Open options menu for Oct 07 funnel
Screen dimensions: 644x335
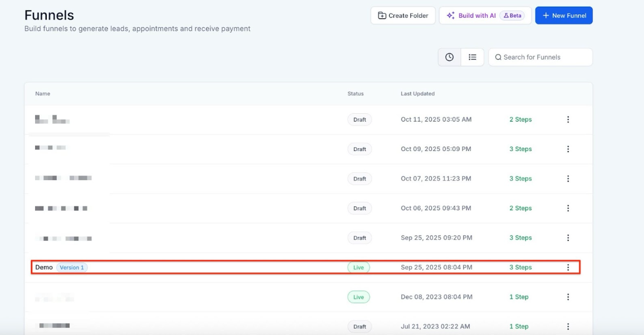568,179
